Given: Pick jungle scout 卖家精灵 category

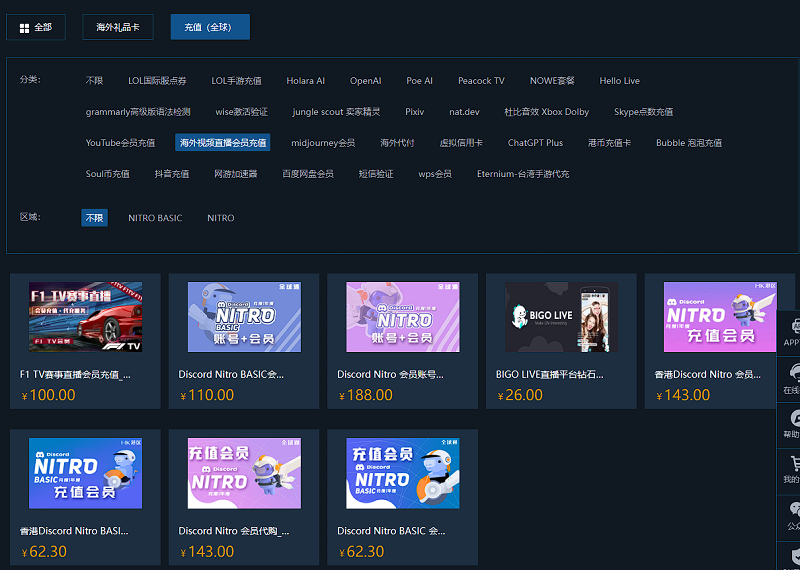Looking at the screenshot, I should [336, 112].
